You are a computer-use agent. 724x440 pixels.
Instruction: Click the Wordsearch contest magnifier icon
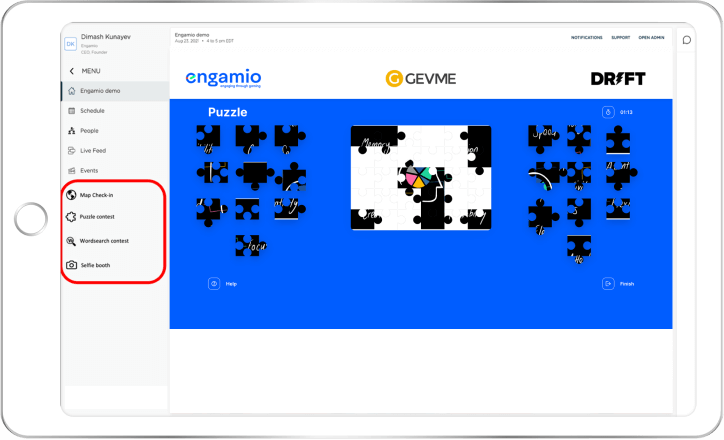pyautogui.click(x=71, y=241)
